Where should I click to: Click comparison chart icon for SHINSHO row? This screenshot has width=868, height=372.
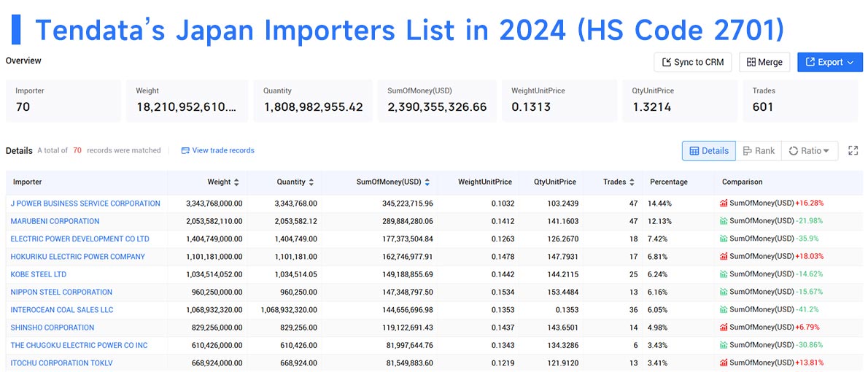(724, 328)
